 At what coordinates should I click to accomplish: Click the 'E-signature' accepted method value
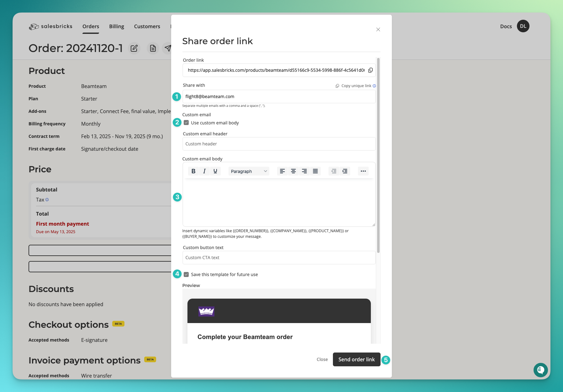(94, 340)
